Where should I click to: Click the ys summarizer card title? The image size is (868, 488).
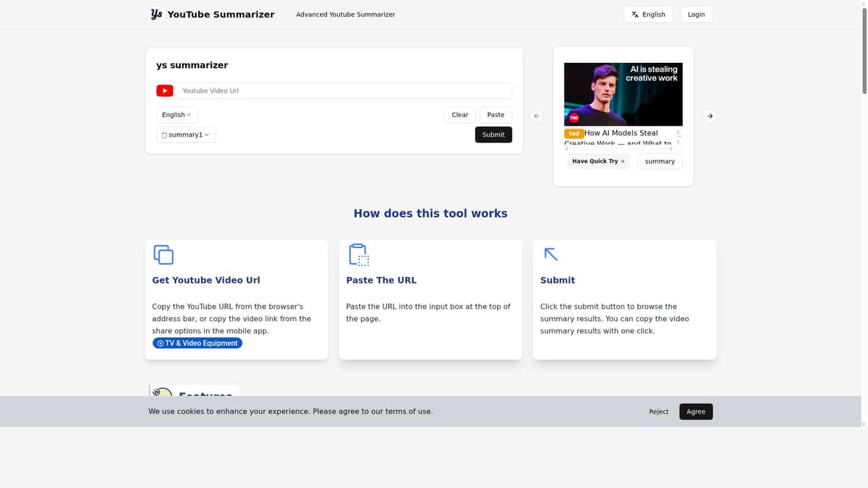pyautogui.click(x=192, y=65)
